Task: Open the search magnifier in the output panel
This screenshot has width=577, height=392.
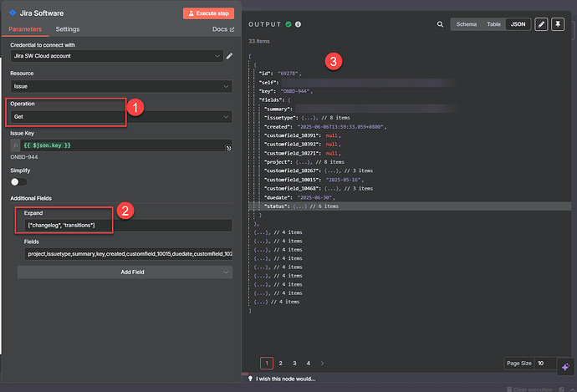Action: (440, 24)
